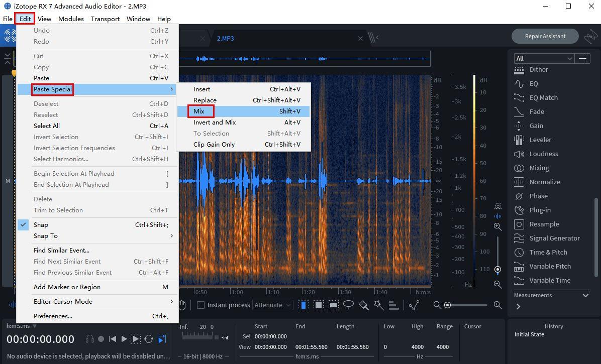Open the Modules menu
Image resolution: width=601 pixels, height=364 pixels.
tap(71, 19)
